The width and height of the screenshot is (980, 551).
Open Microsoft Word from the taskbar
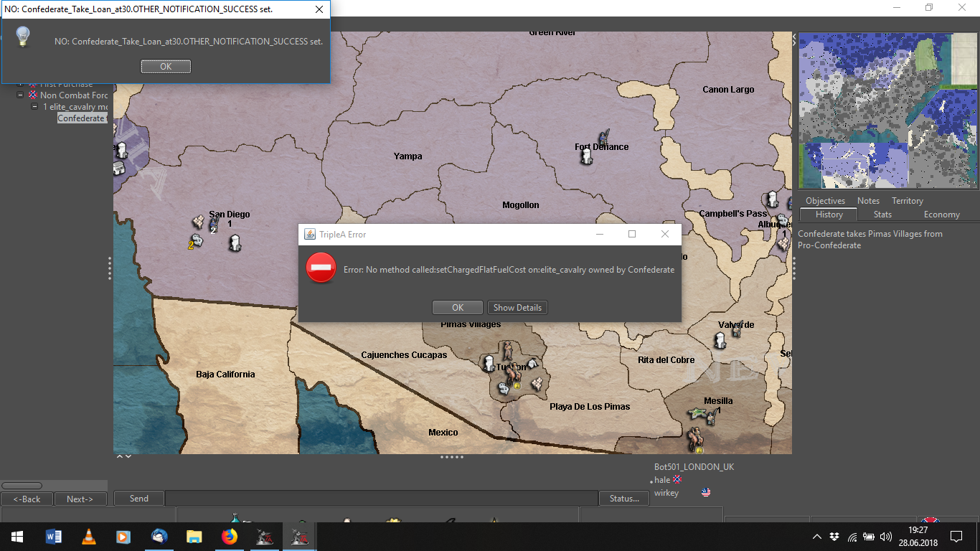coord(54,537)
